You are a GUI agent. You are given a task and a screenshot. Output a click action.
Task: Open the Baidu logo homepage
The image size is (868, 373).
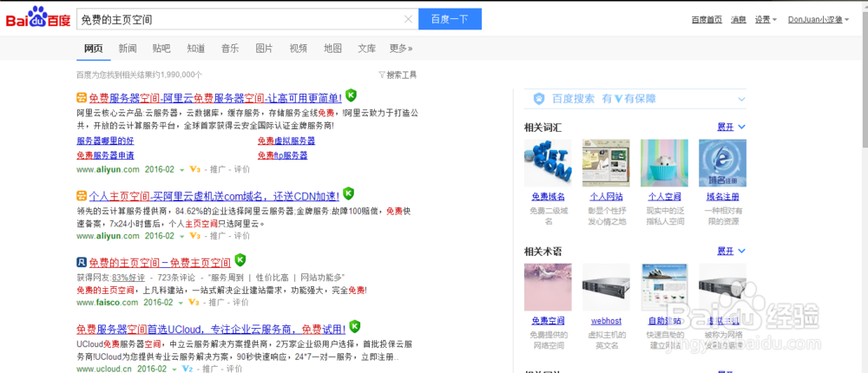pyautogui.click(x=38, y=18)
